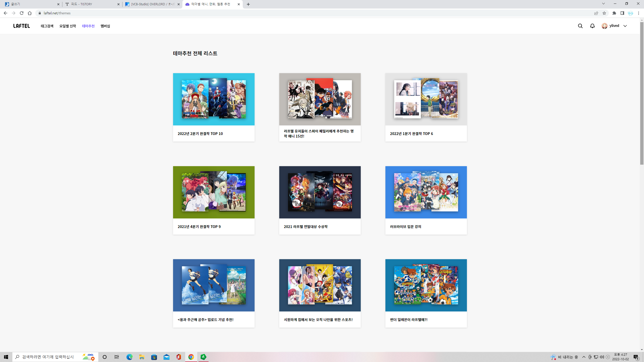The height and width of the screenshot is (362, 644).
Task: Open Chrome extensions puzzle icon
Action: click(614, 13)
